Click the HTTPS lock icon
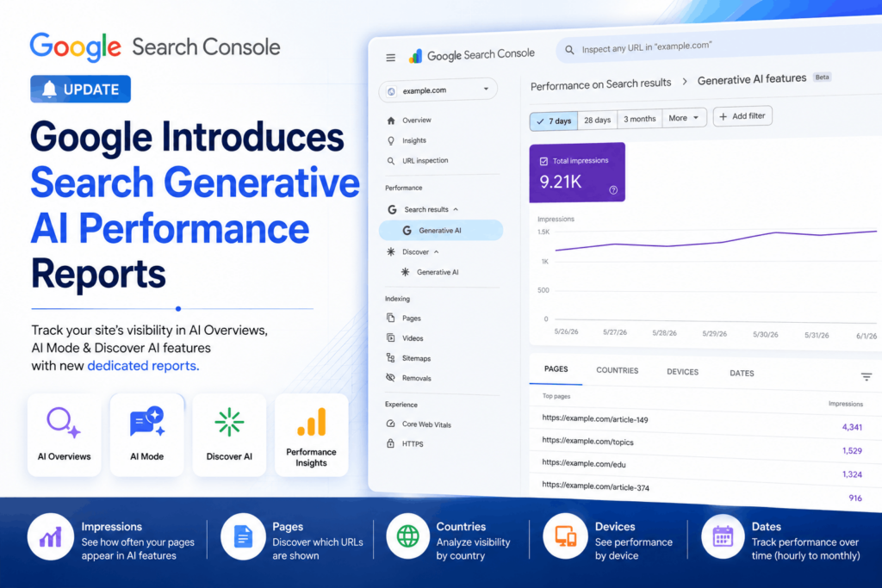 (x=390, y=443)
